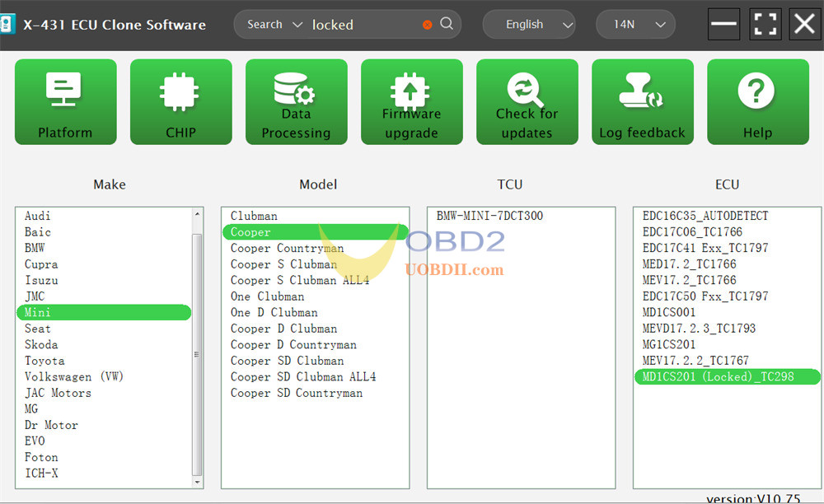Select EVO in Make list

point(104,441)
